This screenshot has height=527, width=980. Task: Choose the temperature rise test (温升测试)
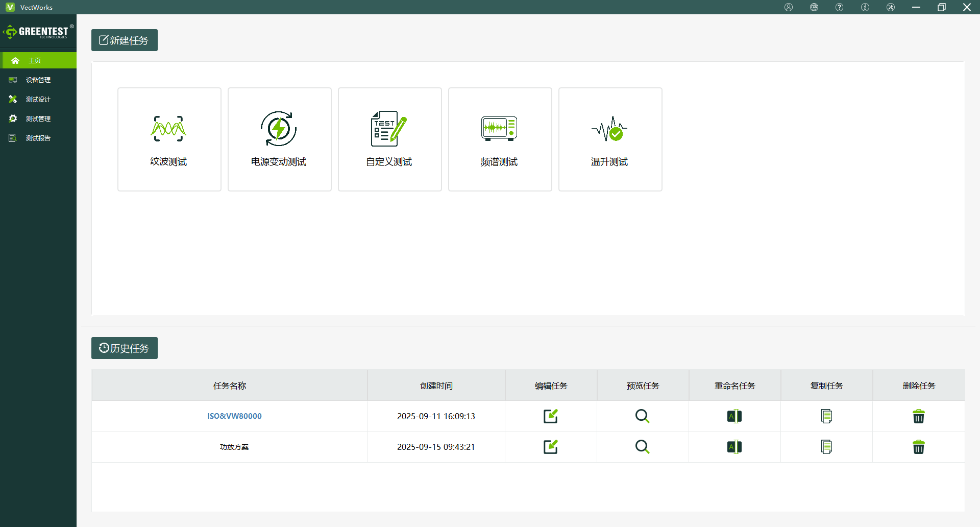[610, 139]
